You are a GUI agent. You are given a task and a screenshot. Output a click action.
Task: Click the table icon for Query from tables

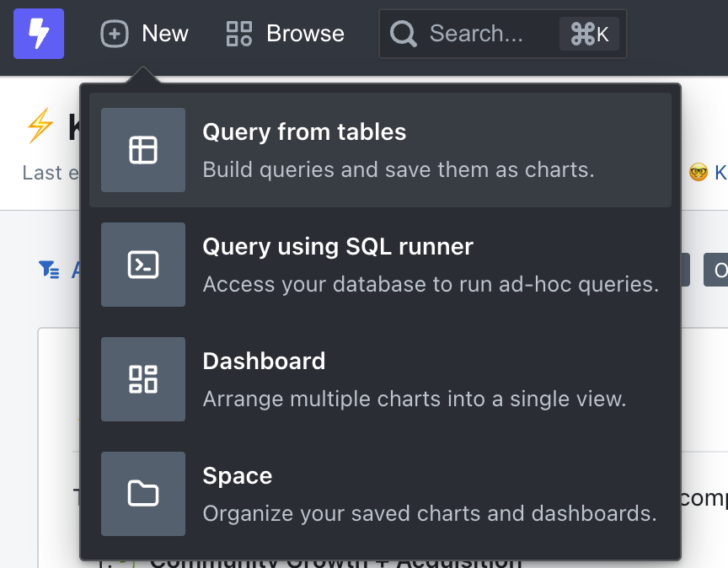coord(142,150)
